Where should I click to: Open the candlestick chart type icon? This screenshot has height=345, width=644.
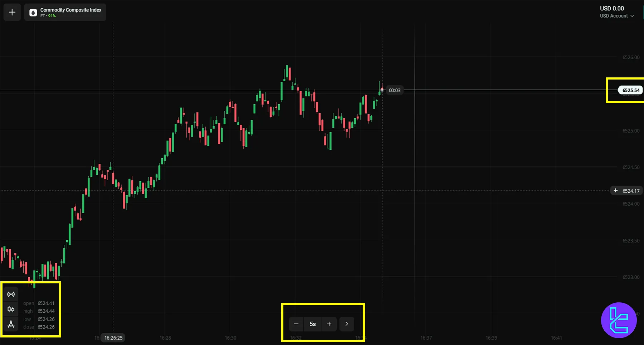click(11, 309)
